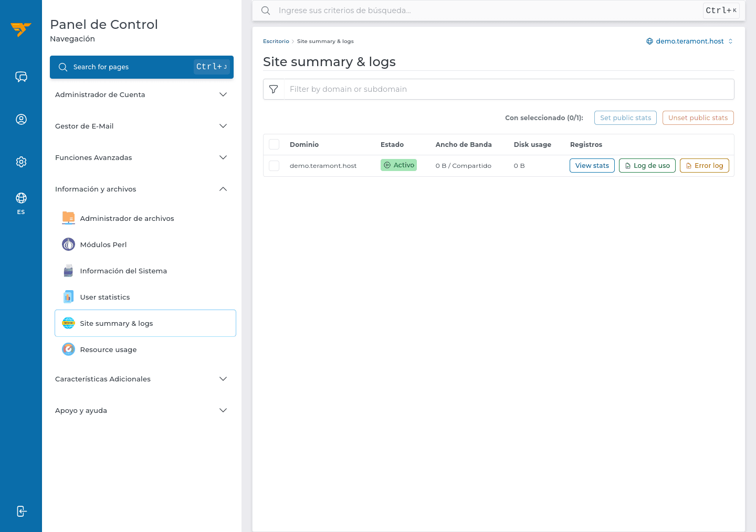Open the chat messages icon in sidebar
Viewport: 756px width, 532px height.
(x=21, y=77)
